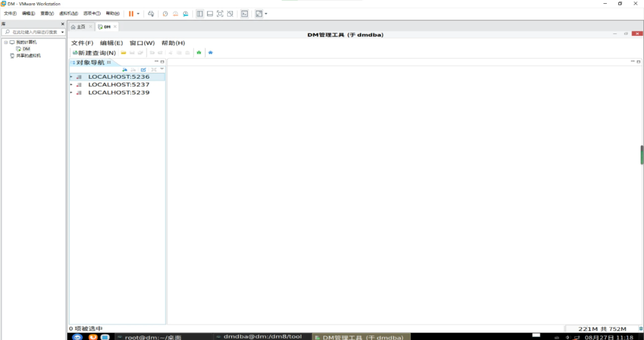Viewport: 644px width, 340px height.
Task: Expand the LOCALHOST:5237 tree node
Action: pos(72,84)
